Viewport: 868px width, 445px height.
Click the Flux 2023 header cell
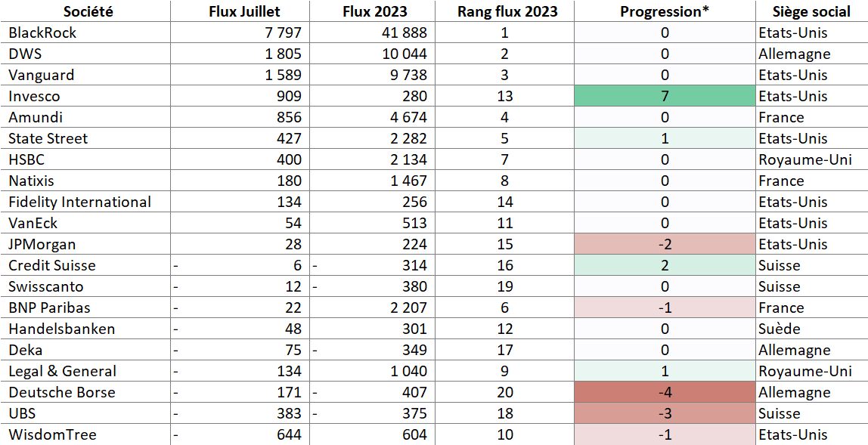(x=373, y=11)
